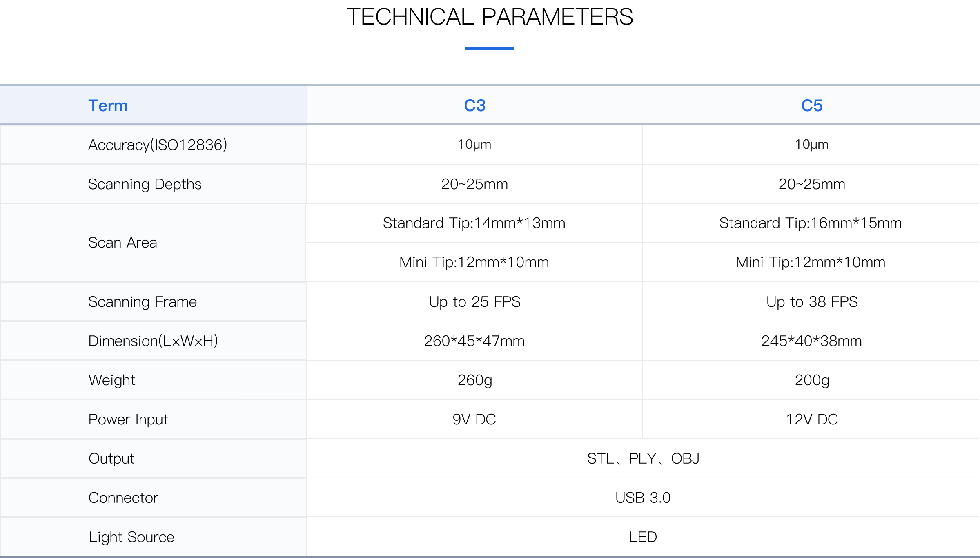This screenshot has width=980, height=558.
Task: Click the Up to 25 FPS value
Action: [x=474, y=302]
